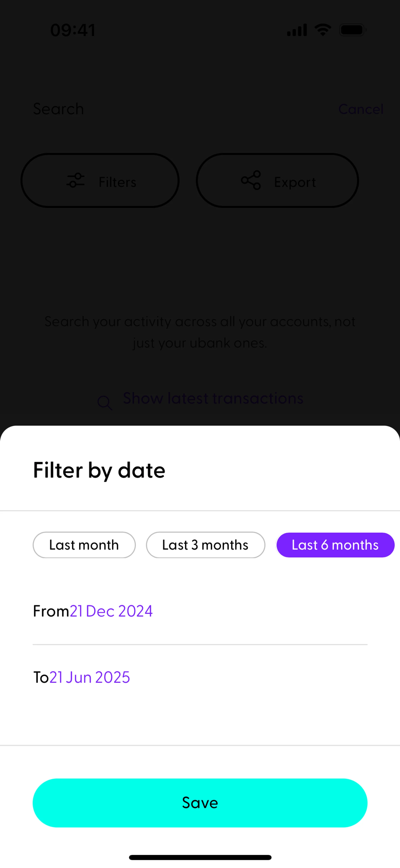Screen dimensions: 400x868
Task: Tap the battery status icon
Action: pos(352,30)
